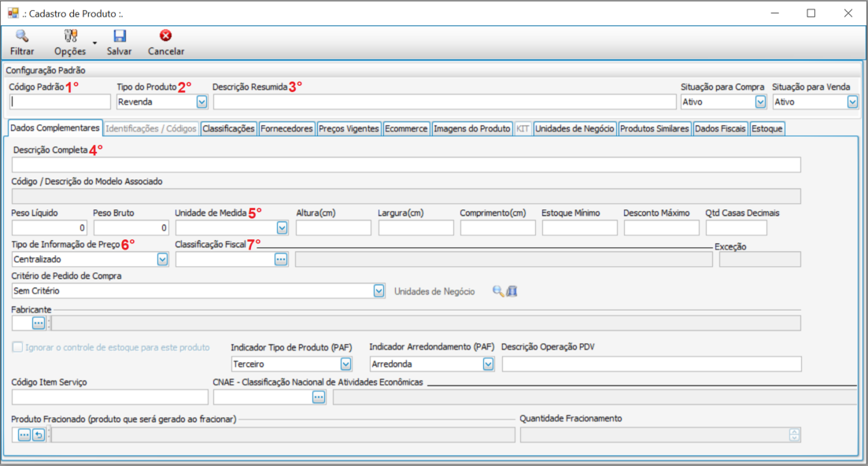The height and width of the screenshot is (466, 868).
Task: Click the Desconto Máximo input field
Action: (x=662, y=227)
